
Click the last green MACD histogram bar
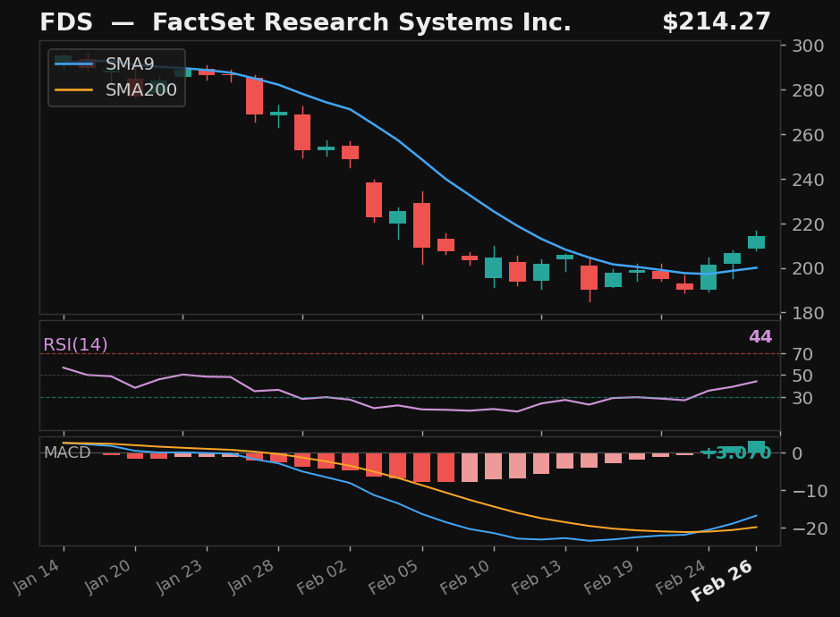click(757, 447)
